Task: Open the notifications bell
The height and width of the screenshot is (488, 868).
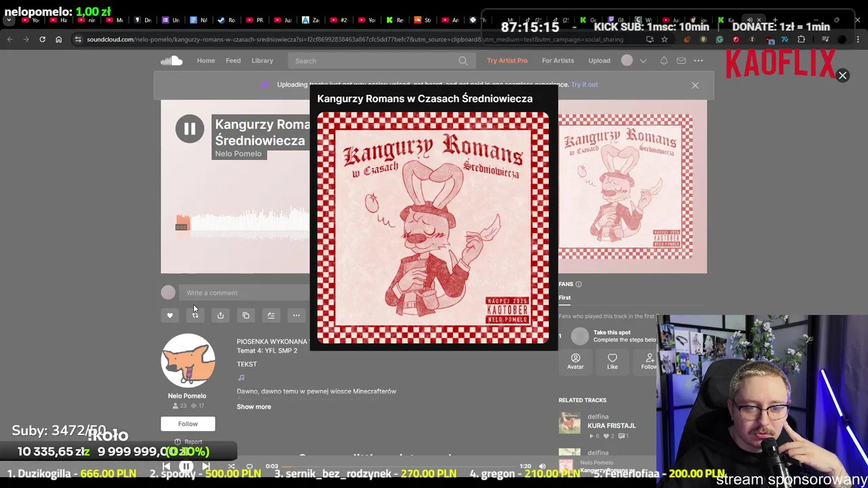Action: click(664, 61)
